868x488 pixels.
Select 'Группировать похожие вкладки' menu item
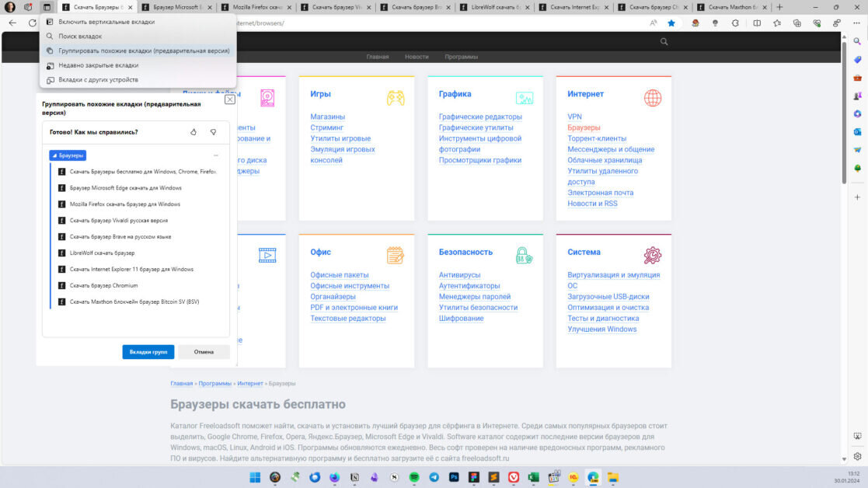tap(138, 51)
